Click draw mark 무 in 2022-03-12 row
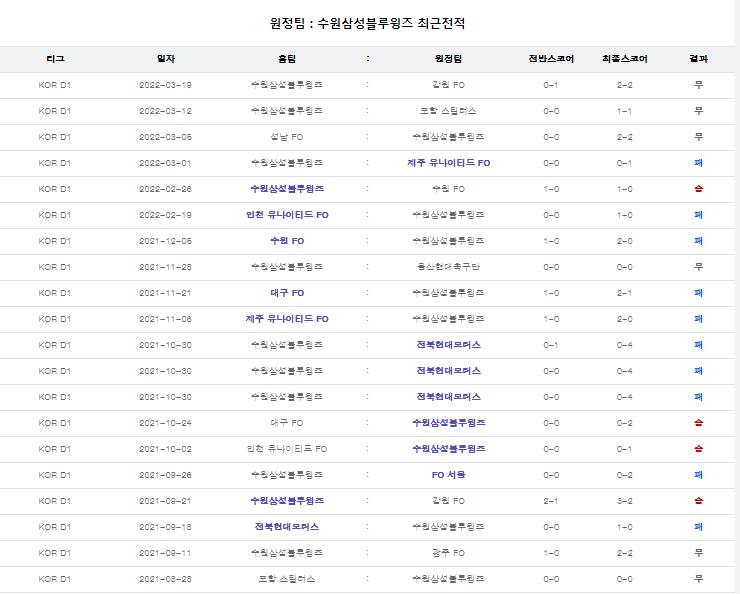This screenshot has width=740, height=594. point(698,111)
